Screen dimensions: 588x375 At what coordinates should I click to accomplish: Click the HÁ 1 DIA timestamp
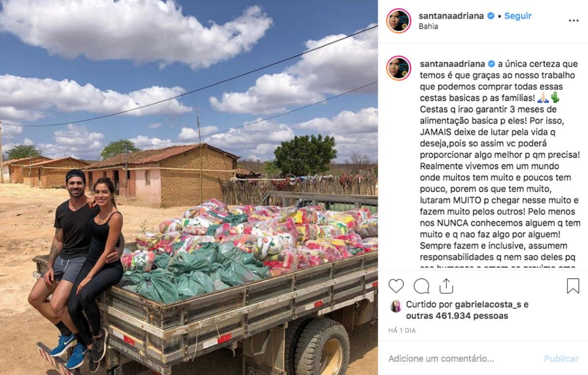coord(402,331)
